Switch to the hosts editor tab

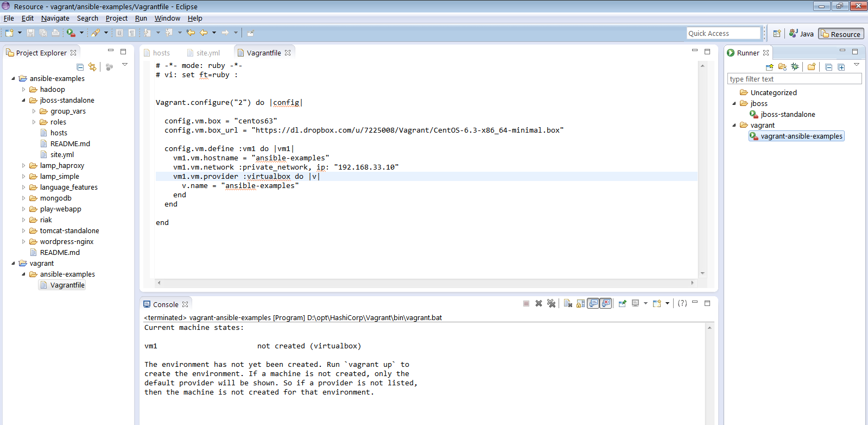pos(157,53)
